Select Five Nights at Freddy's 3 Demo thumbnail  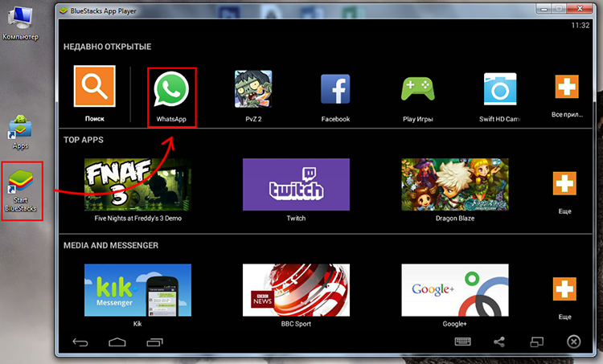(x=137, y=184)
